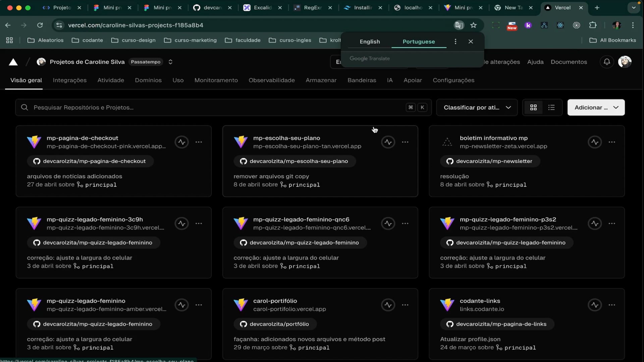
Task: Open devcarolzita/mp-newsletter repository link
Action: pyautogui.click(x=494, y=161)
